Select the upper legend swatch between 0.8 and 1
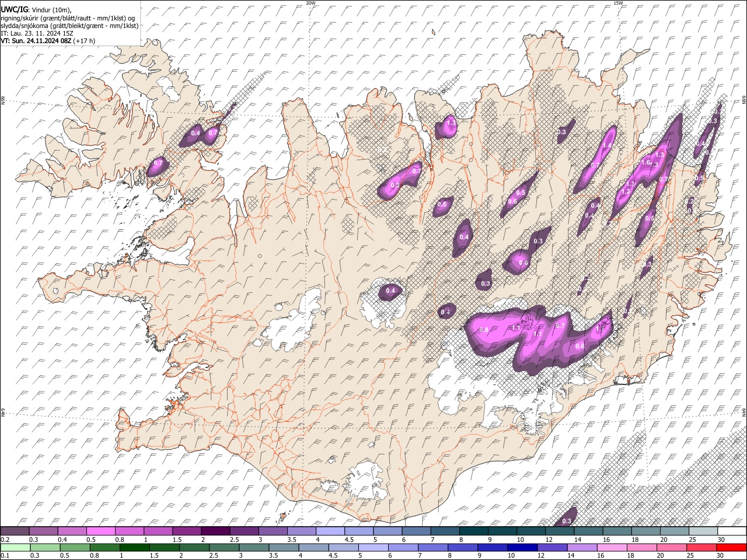The image size is (747, 560). pos(129,531)
